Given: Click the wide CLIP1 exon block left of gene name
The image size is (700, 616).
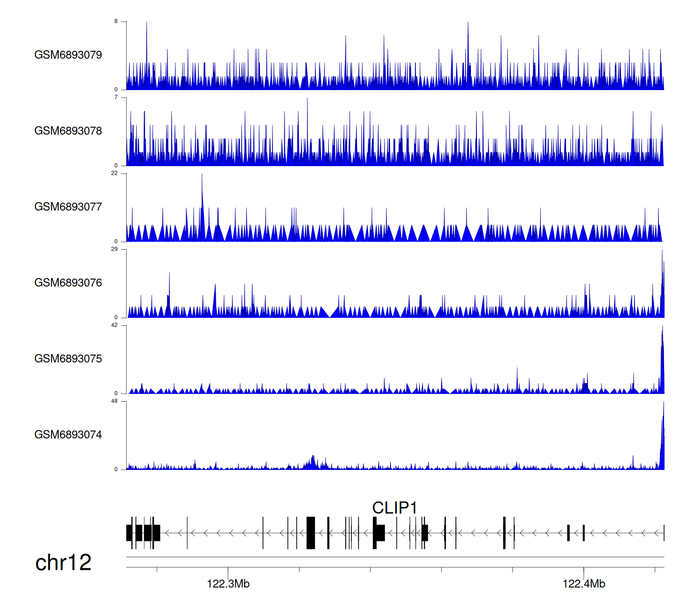Looking at the screenshot, I should coord(311,533).
